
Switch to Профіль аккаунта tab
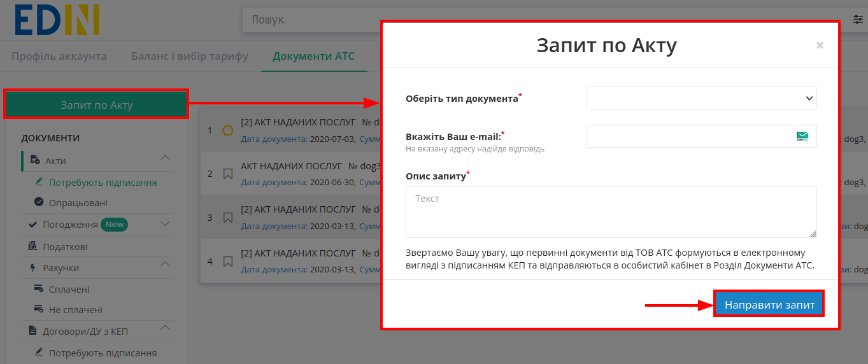tap(59, 56)
